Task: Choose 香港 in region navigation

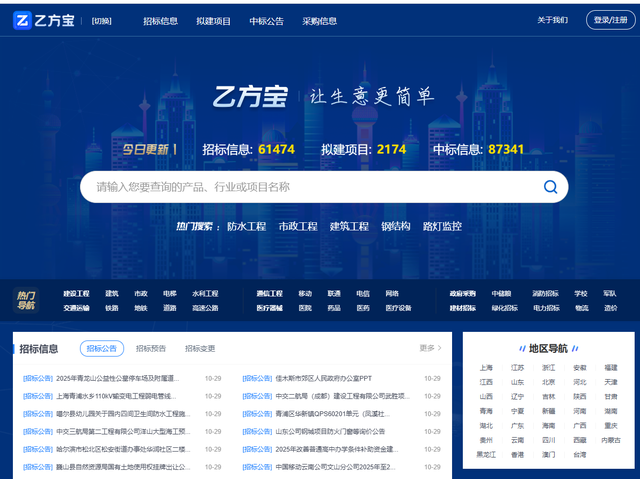Action: (517, 455)
